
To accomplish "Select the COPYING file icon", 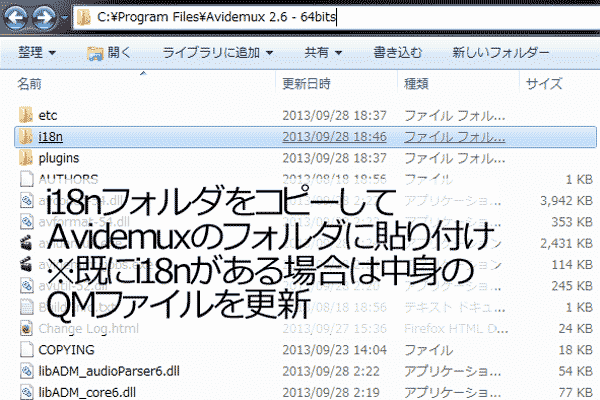I will tap(26, 349).
